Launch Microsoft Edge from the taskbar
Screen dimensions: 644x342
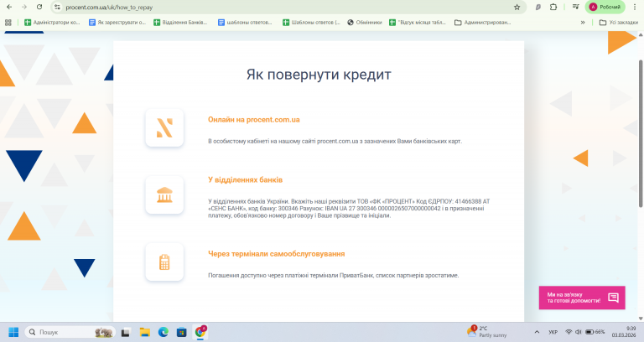click(163, 332)
